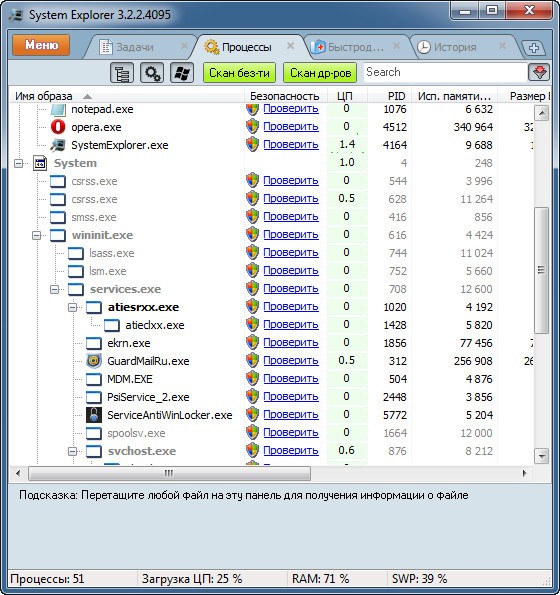Click the Загрузка ЦП: 25 % status
This screenshot has width=560, height=595.
192,579
